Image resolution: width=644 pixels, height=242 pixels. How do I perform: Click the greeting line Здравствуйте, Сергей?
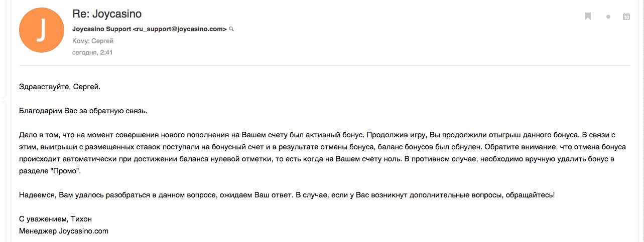click(60, 87)
